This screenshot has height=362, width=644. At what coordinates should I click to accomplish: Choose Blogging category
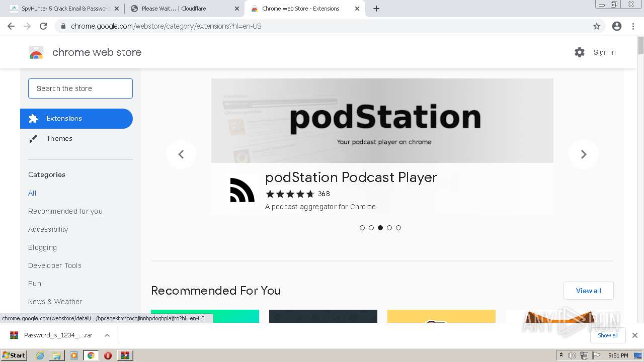point(42,247)
